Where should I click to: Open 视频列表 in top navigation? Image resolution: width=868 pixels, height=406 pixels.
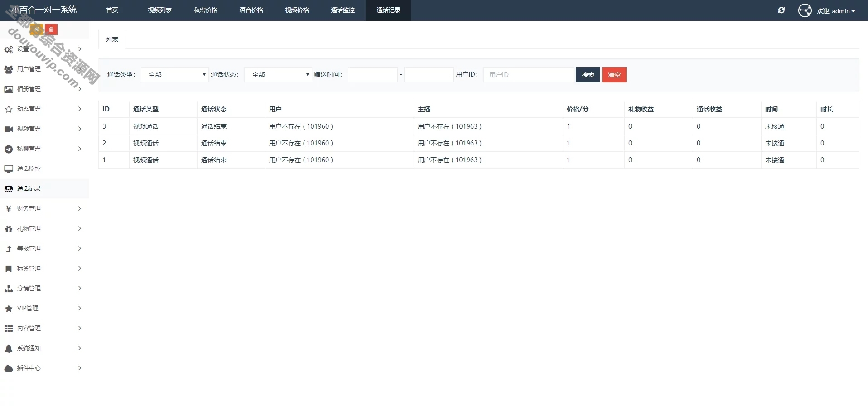160,10
